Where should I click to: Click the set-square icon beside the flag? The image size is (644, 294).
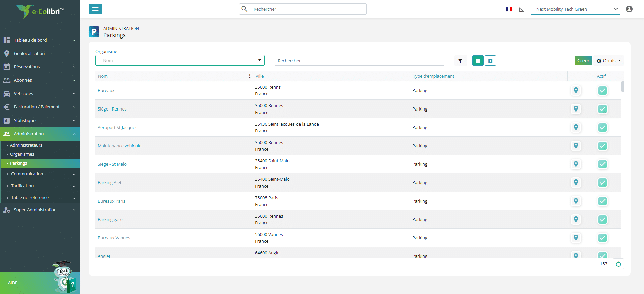pyautogui.click(x=521, y=9)
